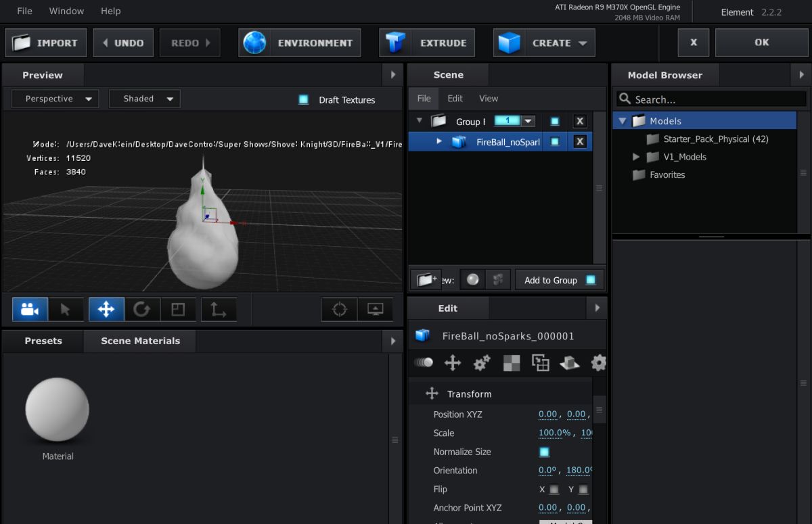Open the Help menu
Screen dimensions: 812x524
coord(110,11)
